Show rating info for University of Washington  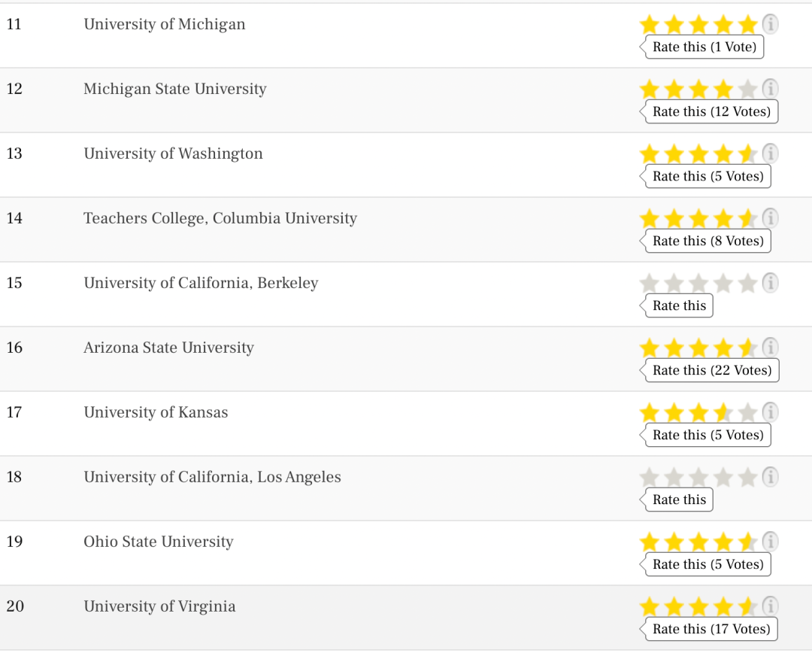[770, 153]
